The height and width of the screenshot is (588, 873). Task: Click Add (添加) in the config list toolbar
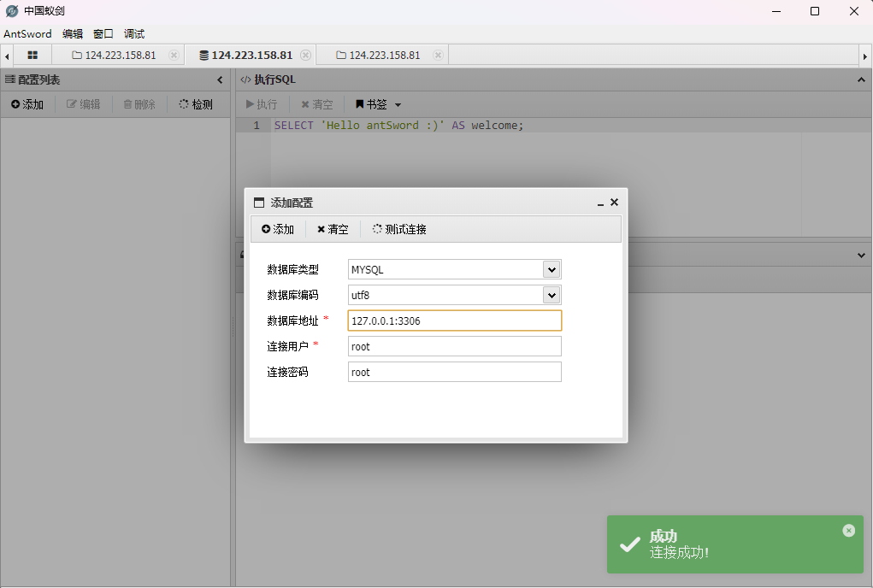pyautogui.click(x=27, y=104)
